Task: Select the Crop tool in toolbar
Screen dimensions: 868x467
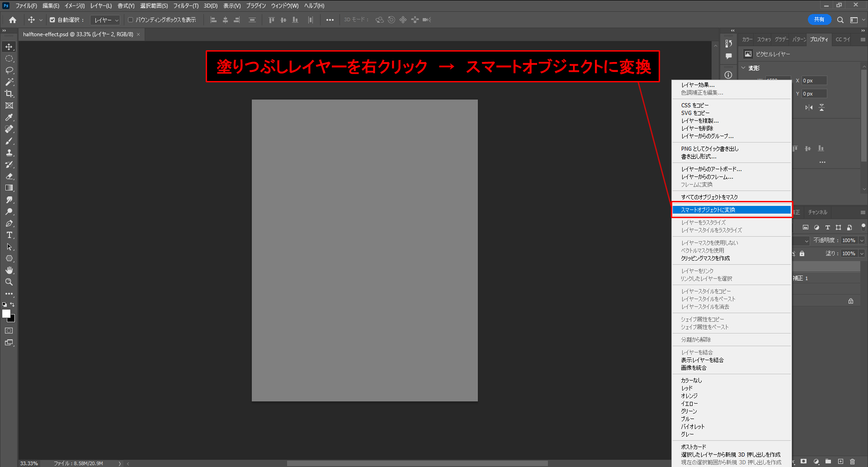Action: (9, 94)
